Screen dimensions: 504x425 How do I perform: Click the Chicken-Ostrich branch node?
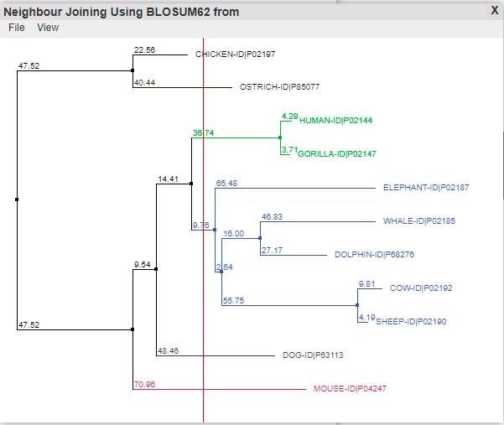pos(133,70)
